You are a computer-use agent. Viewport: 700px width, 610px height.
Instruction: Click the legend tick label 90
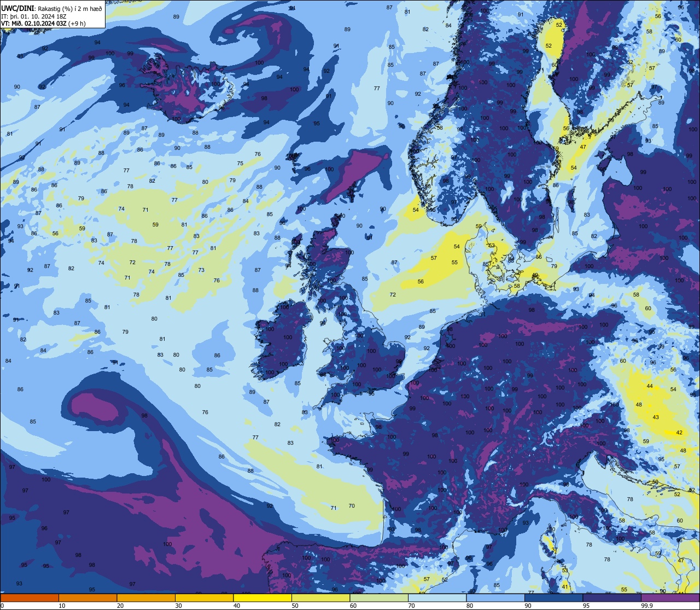528,606
